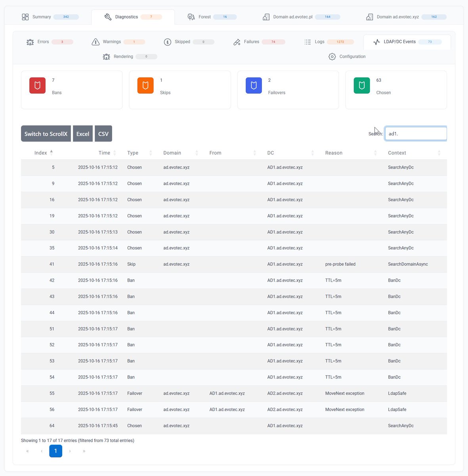Click 'pre-probe failed' reason cell
Image resolution: width=468 pixels, height=476 pixels.
point(340,264)
